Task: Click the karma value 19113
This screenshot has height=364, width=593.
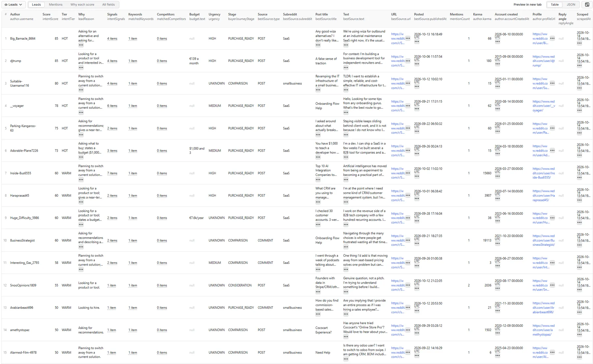Action: click(x=487, y=240)
